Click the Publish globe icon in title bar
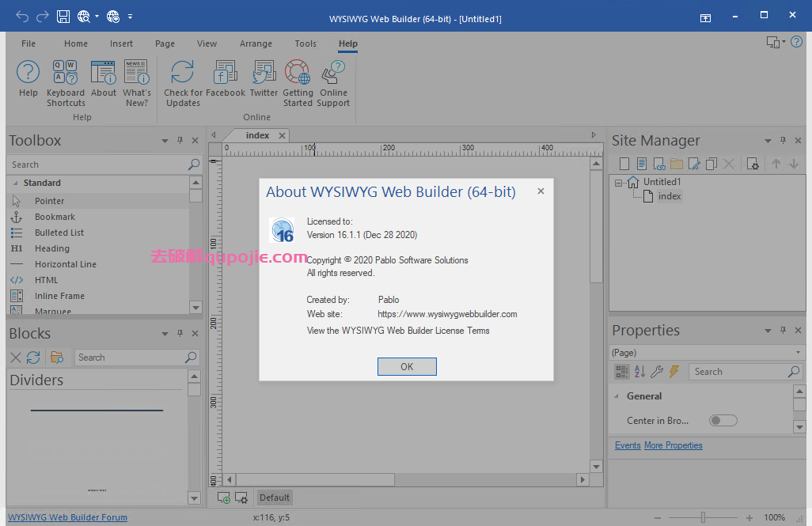This screenshot has height=526, width=812. pyautogui.click(x=113, y=17)
